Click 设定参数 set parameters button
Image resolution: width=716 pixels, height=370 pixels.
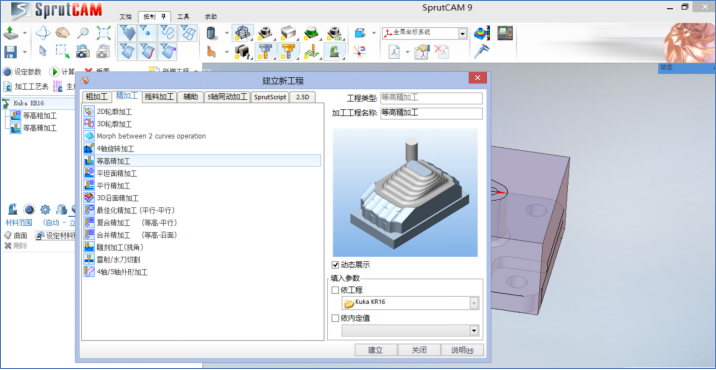coord(22,72)
